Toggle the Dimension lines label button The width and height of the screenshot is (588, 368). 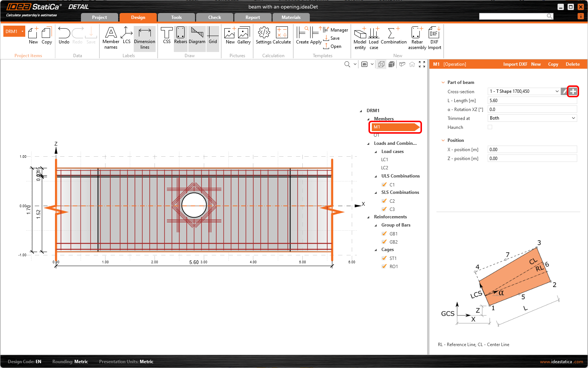(144, 33)
